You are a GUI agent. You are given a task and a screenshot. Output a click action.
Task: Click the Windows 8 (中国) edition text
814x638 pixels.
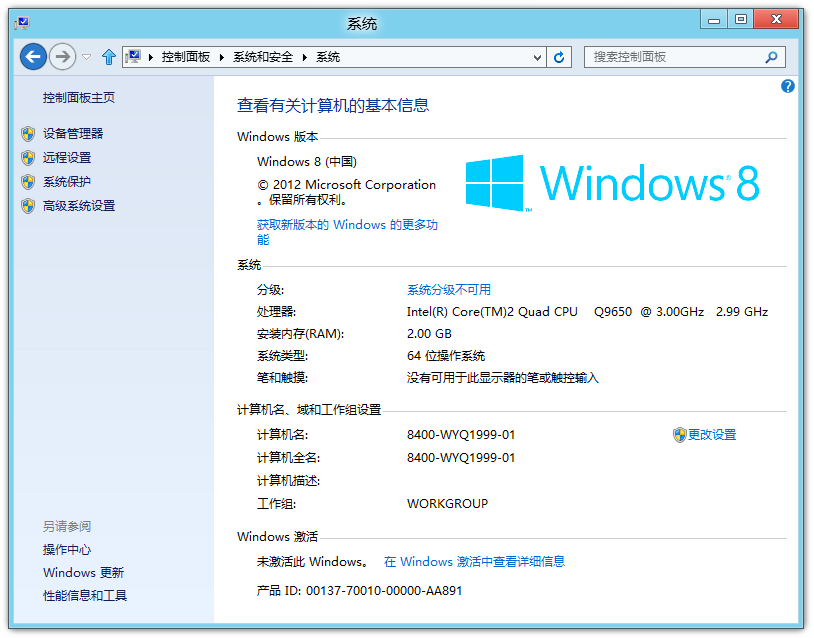click(x=307, y=162)
